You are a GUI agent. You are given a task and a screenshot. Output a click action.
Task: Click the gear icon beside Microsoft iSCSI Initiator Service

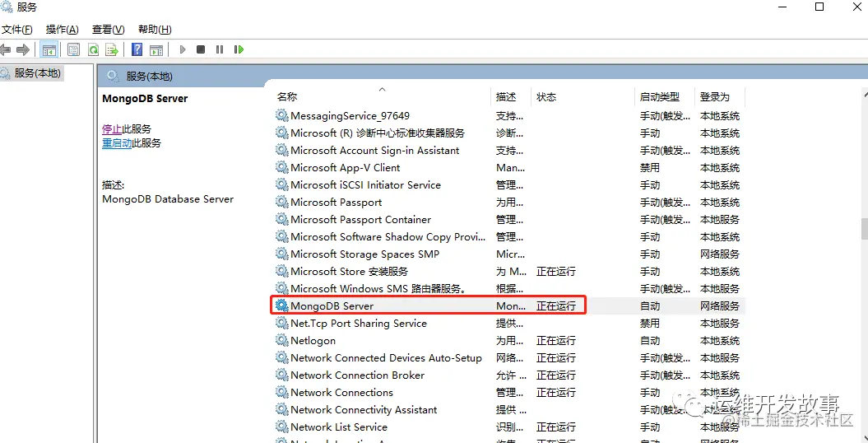(x=282, y=185)
